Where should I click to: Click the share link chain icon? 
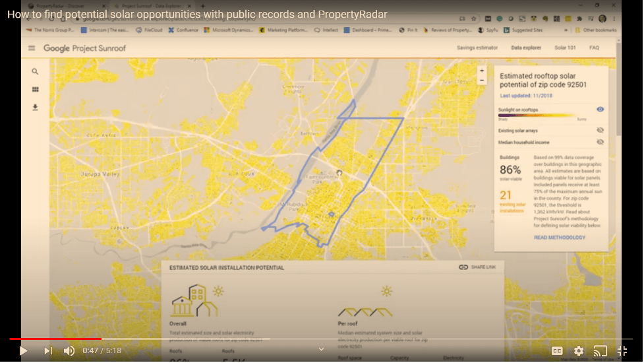pos(463,267)
